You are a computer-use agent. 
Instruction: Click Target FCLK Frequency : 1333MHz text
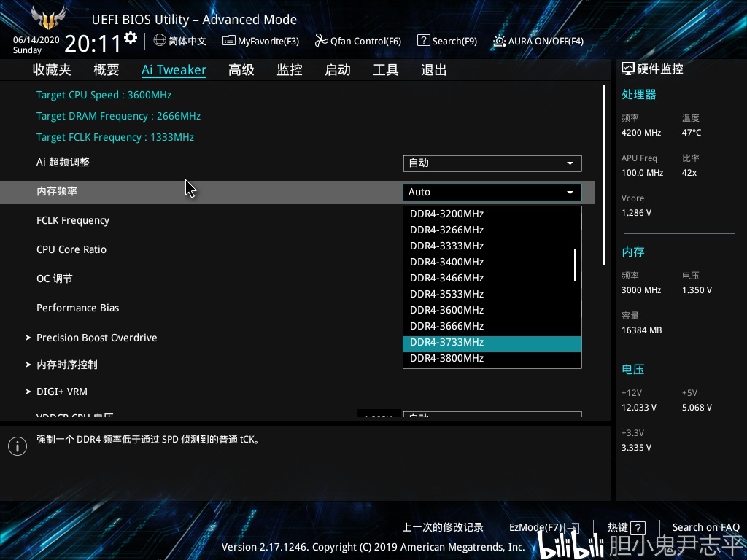click(x=115, y=137)
